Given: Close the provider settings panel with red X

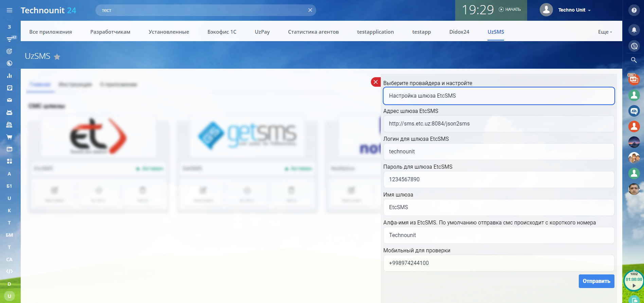Looking at the screenshot, I should tap(376, 82).
